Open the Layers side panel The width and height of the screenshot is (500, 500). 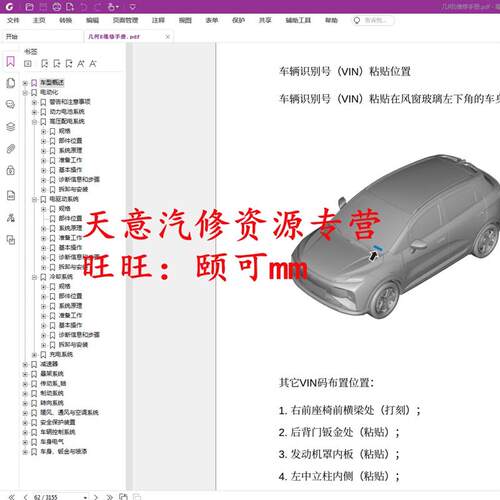tap(11, 127)
